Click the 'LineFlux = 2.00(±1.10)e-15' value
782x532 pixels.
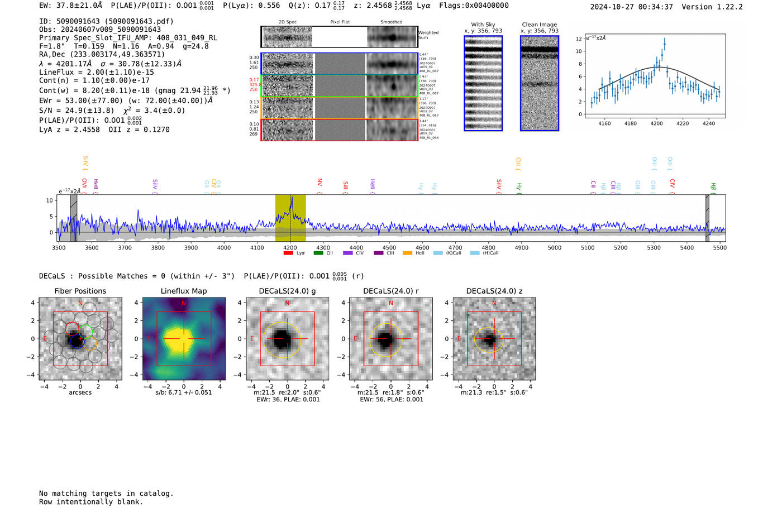tap(97, 73)
